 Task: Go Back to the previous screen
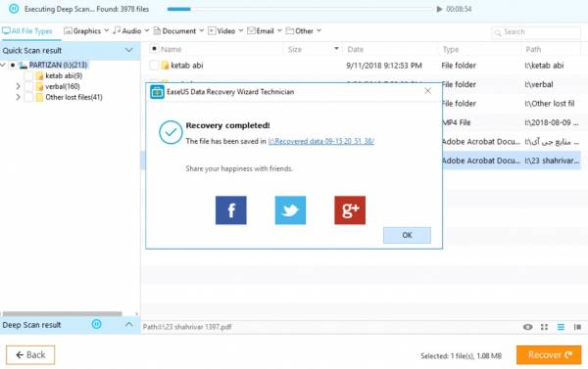(30, 354)
